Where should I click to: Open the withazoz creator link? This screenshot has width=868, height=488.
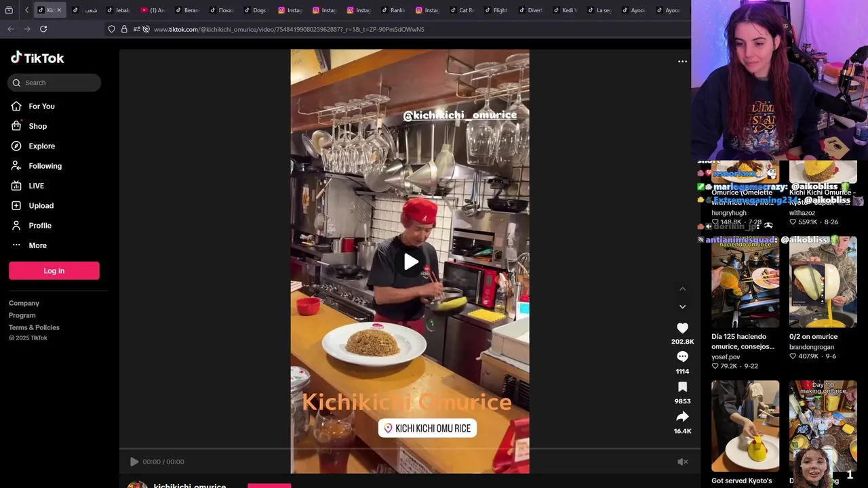802,213
